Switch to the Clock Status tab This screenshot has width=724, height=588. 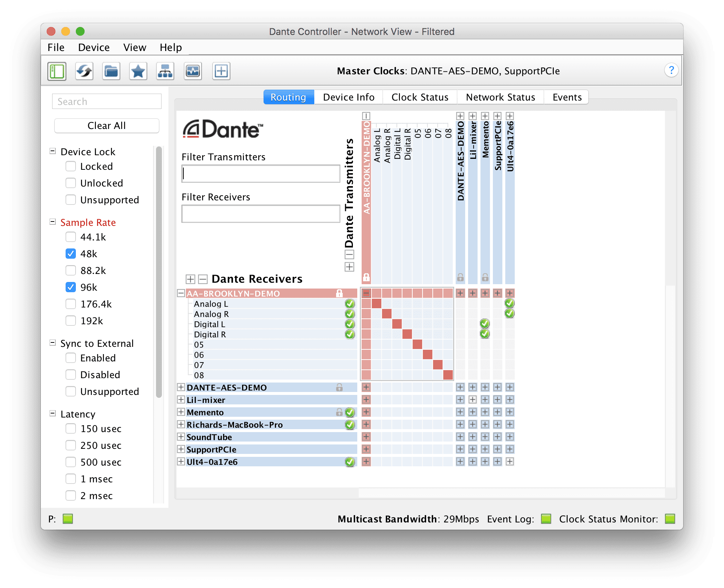pyautogui.click(x=420, y=97)
